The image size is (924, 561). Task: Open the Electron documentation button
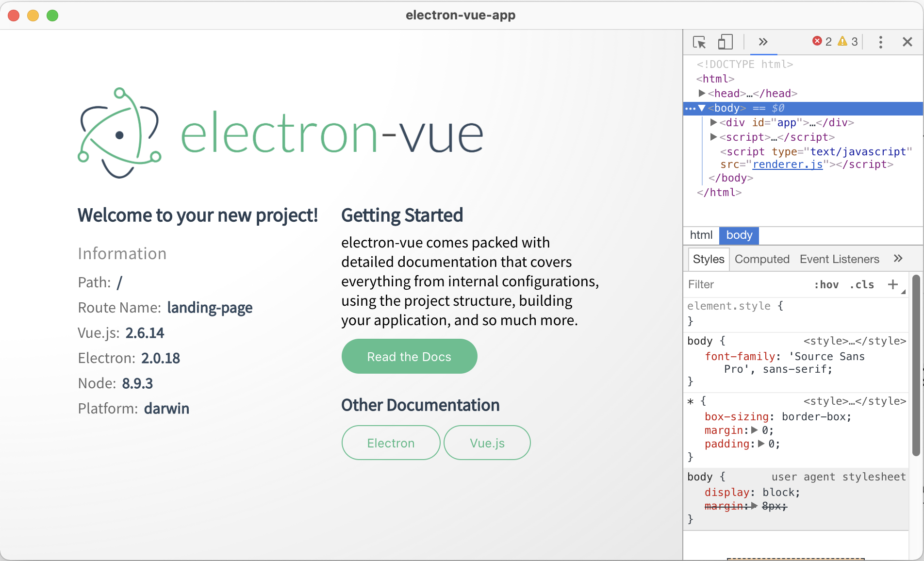(391, 443)
